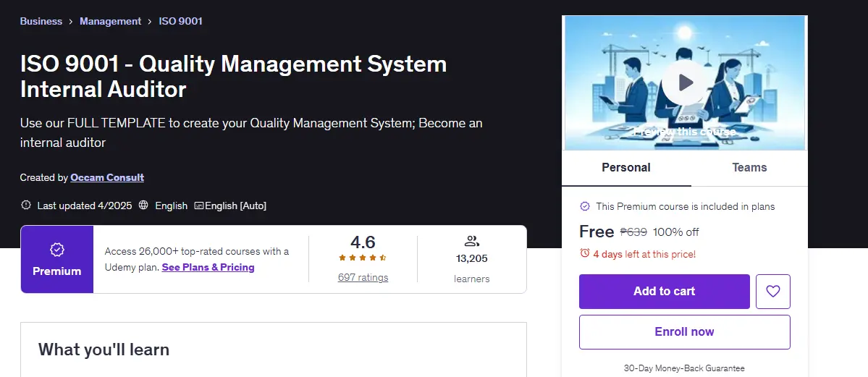Open the Management breadcrumb

click(x=110, y=21)
